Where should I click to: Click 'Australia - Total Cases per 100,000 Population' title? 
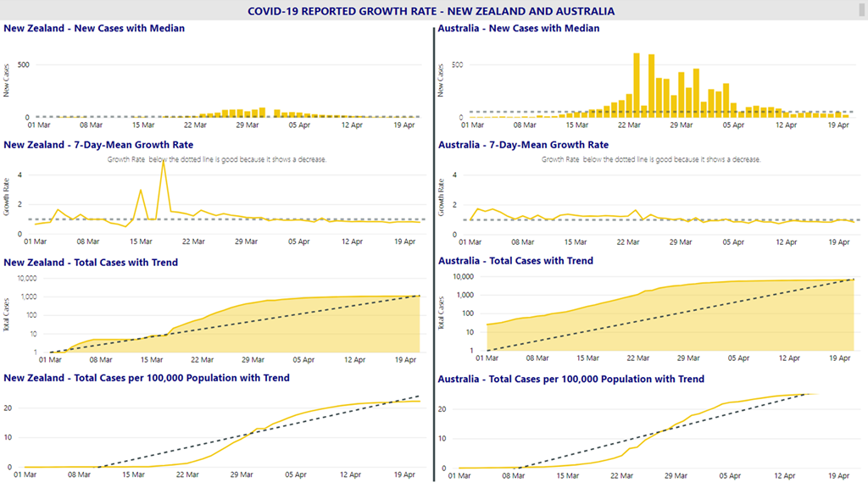pyautogui.click(x=570, y=379)
